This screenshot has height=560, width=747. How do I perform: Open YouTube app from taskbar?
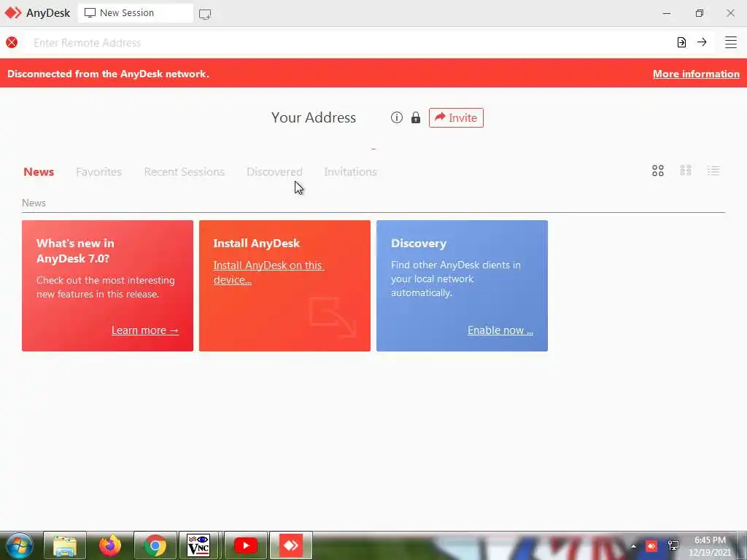coord(246,545)
